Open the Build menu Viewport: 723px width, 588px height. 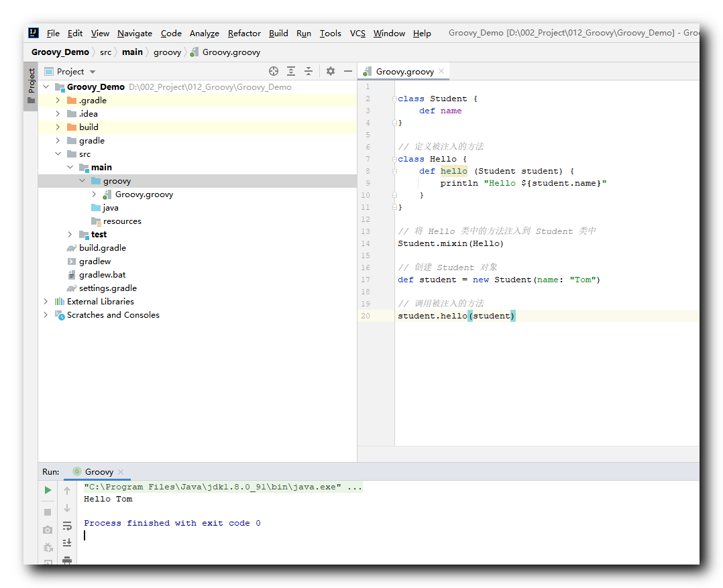click(278, 33)
